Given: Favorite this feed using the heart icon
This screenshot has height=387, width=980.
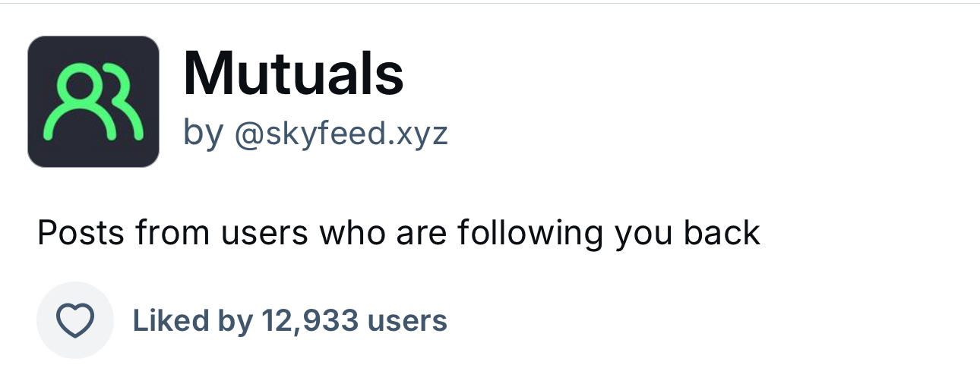Looking at the screenshot, I should (x=75, y=320).
